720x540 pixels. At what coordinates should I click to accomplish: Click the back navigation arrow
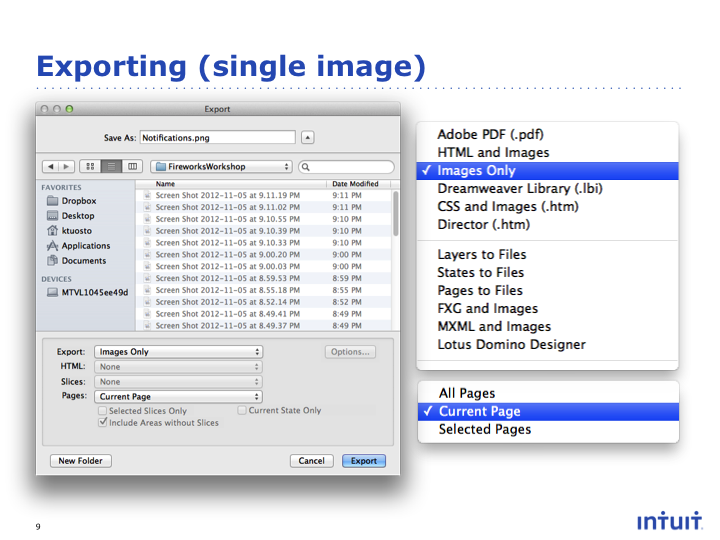pos(51,167)
